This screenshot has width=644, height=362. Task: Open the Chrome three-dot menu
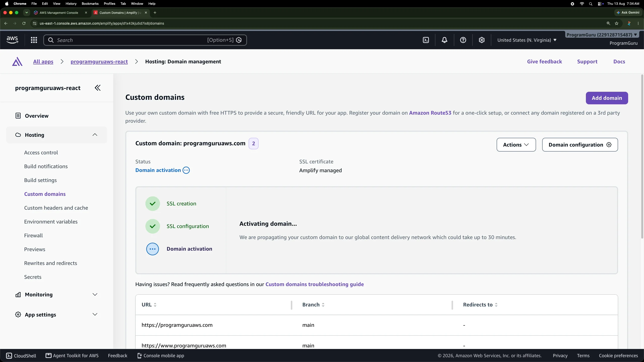click(638, 23)
